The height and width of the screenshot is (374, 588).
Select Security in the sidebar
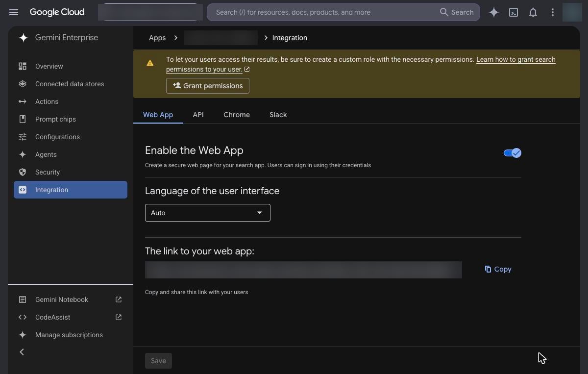tap(71, 172)
